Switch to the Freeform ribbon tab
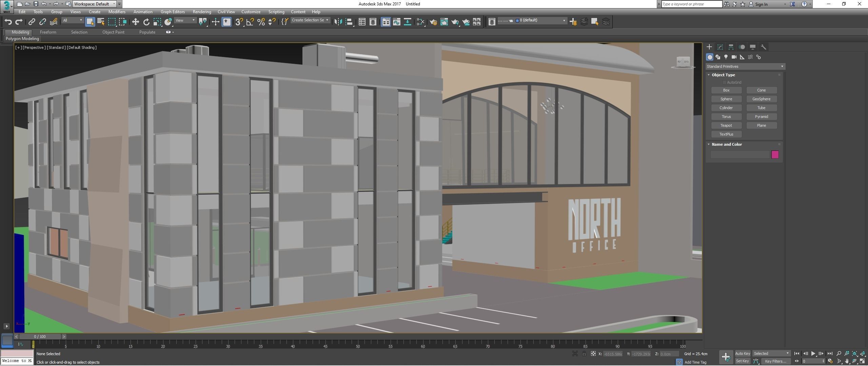868x366 pixels. 48,32
